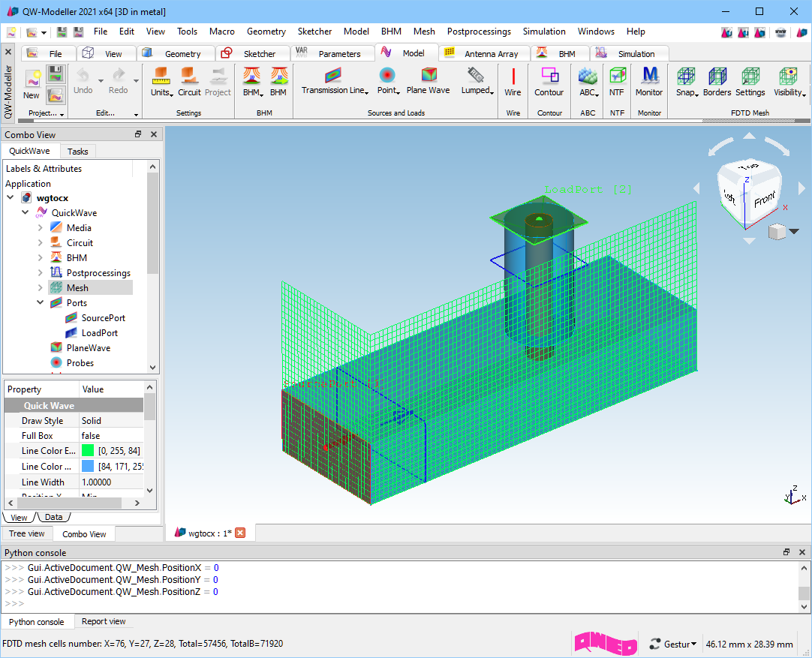812x658 pixels.
Task: Open the NTF box tool
Action: 617,76
